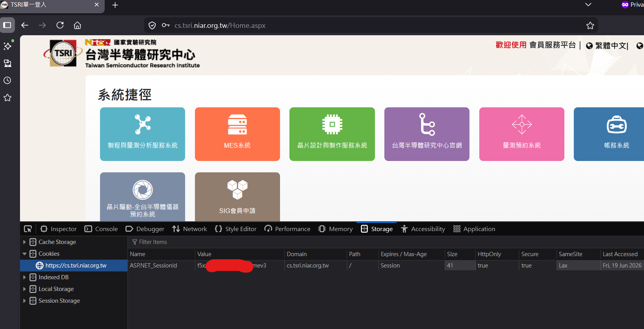Select the Local Storage tree label
This screenshot has height=329, width=644.
pos(56,289)
